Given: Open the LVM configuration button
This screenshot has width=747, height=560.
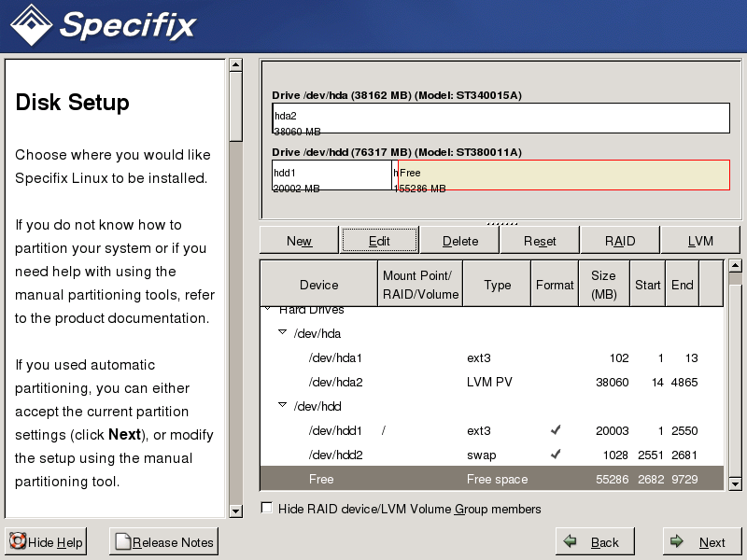Looking at the screenshot, I should (700, 241).
